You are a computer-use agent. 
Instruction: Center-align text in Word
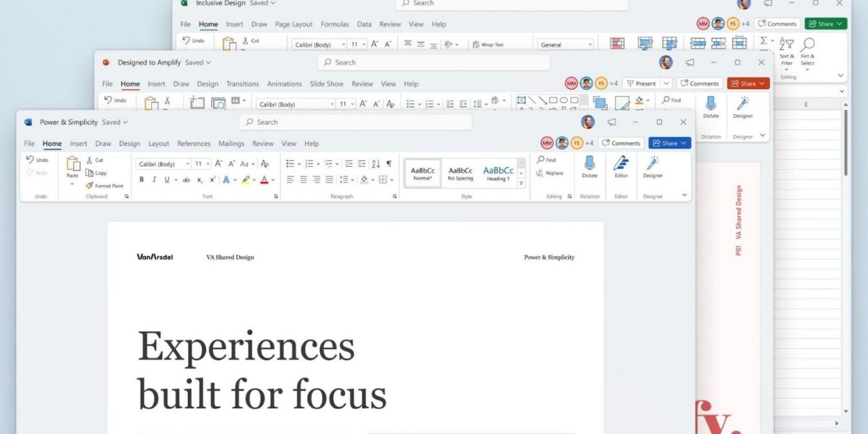pos(303,180)
